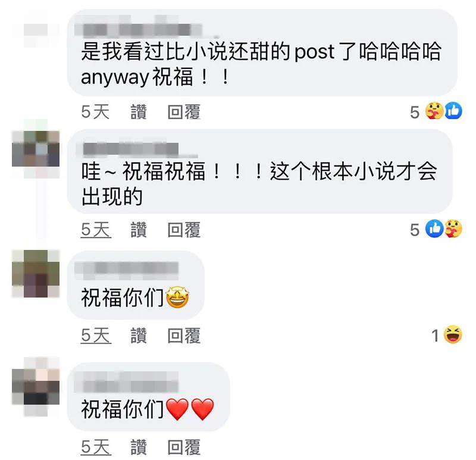
Task: Open the second commenter's profile picture
Action: click(36, 149)
